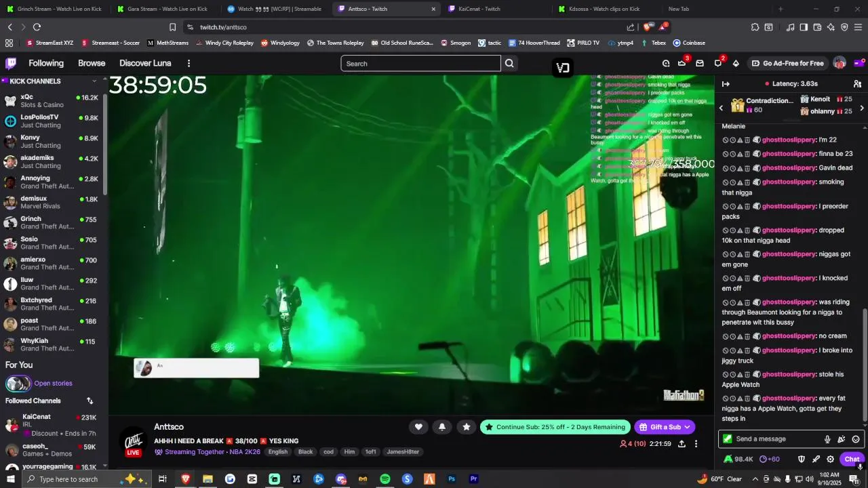Click the purple Chat send button
The width and height of the screenshot is (868, 488).
click(852, 459)
